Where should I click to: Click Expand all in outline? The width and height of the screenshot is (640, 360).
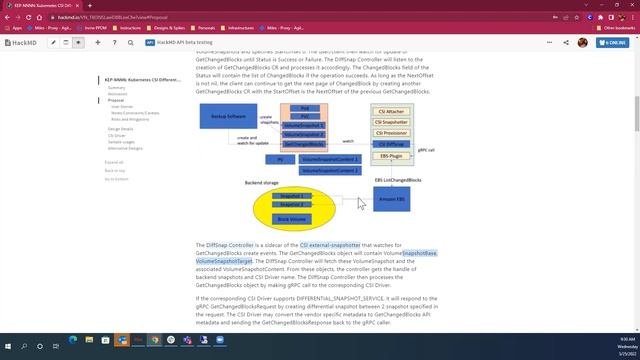pyautogui.click(x=114, y=162)
